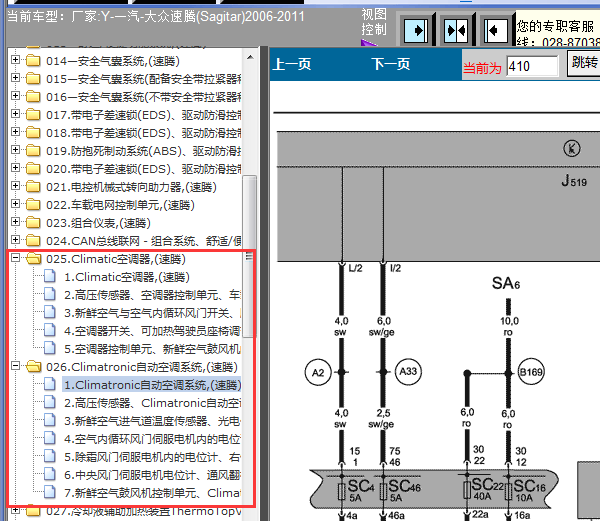Click the folder icon of 022 车载电网控制单元
The height and width of the screenshot is (521, 600).
(33, 205)
